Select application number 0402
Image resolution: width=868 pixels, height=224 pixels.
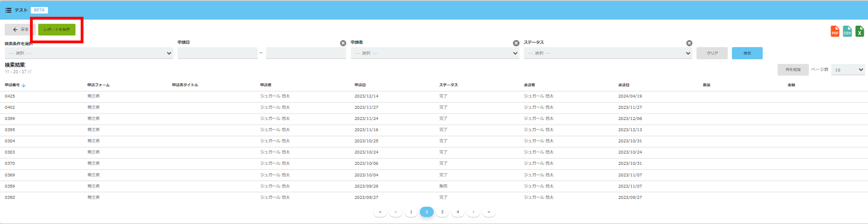10,107
